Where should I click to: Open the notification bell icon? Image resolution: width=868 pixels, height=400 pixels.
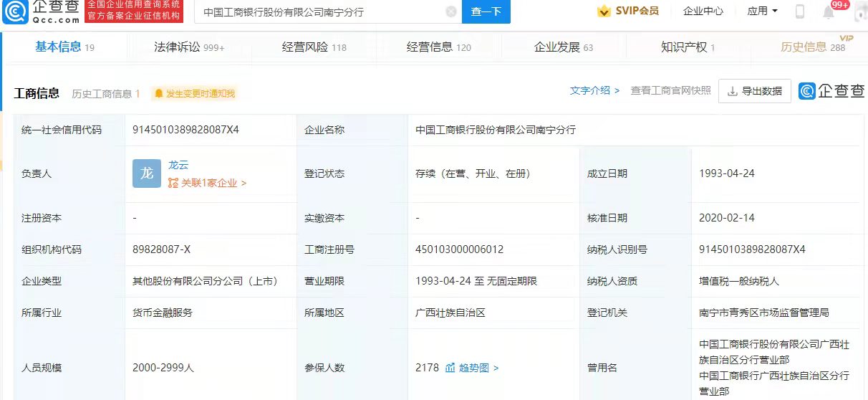click(x=829, y=12)
